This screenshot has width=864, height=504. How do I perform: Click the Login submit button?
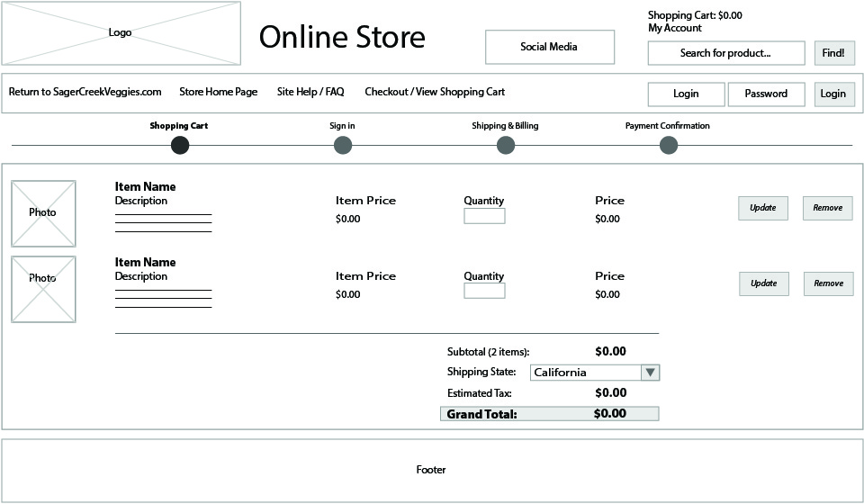[833, 94]
